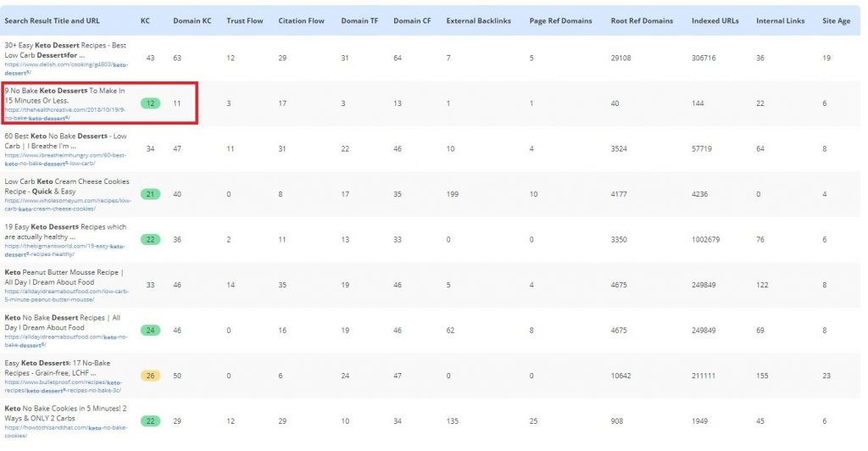The image size is (868, 451).
Task: Select indexed URLs value 57719
Action: click(701, 148)
